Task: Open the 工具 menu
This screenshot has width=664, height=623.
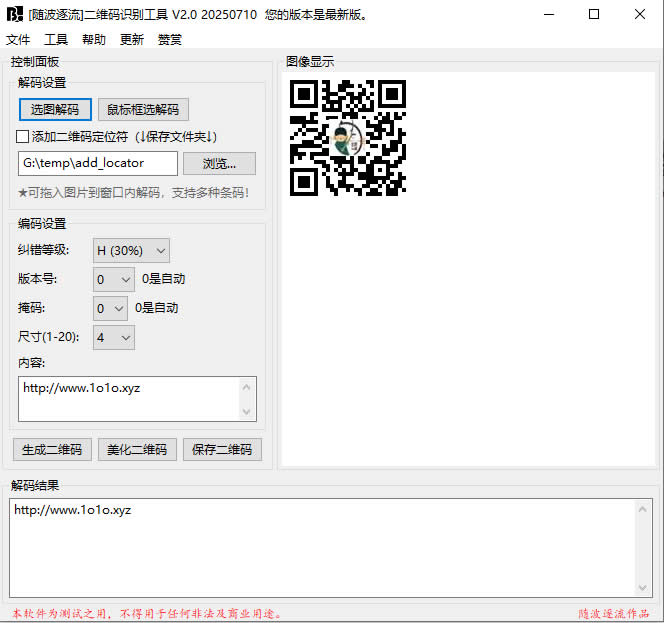Action: [56, 40]
